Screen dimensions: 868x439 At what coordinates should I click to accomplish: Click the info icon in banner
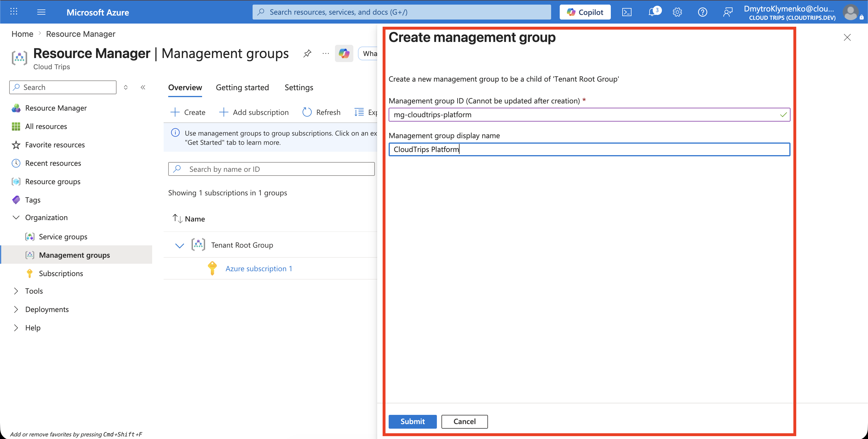coord(175,132)
